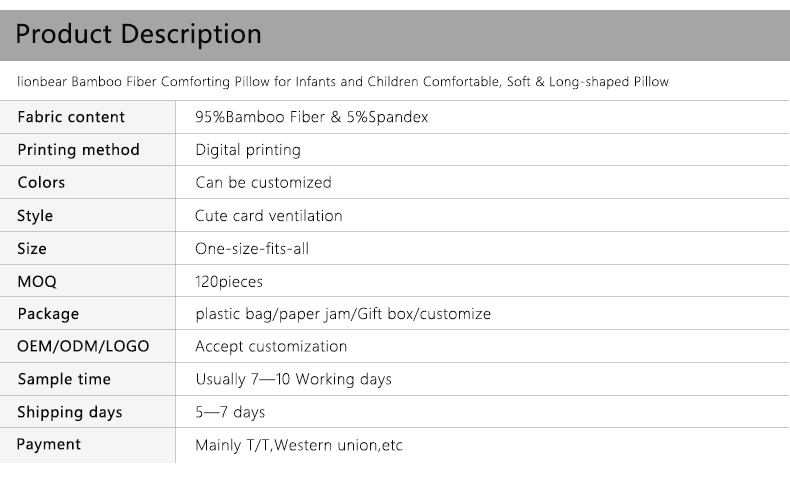The height and width of the screenshot is (477, 790).
Task: Select the OEM/ODM/LOGO label
Action: coord(83,347)
